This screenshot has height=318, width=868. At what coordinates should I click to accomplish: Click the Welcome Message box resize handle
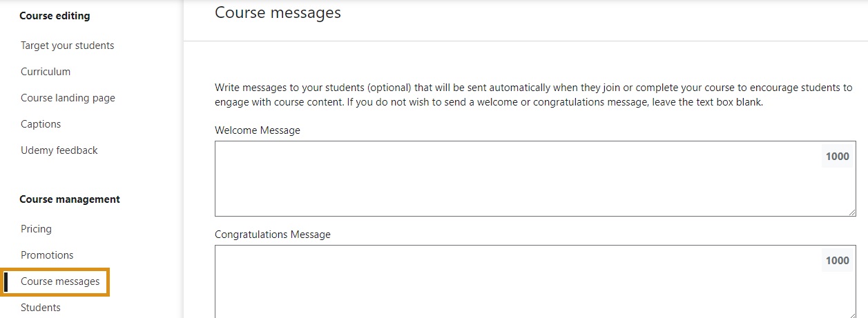click(852, 212)
